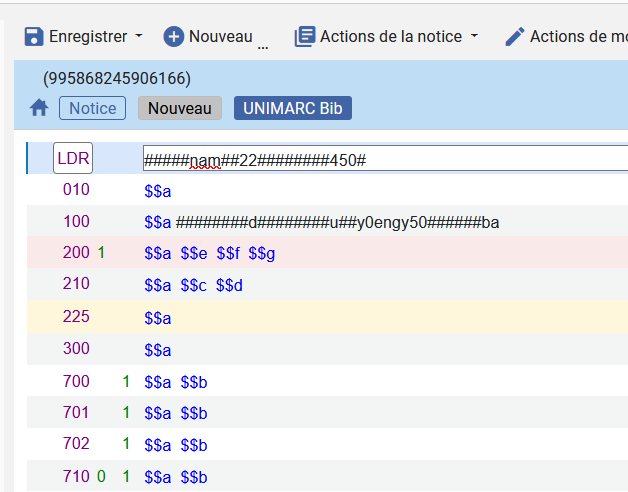
Task: Click the Nouveau status badge
Action: [180, 108]
